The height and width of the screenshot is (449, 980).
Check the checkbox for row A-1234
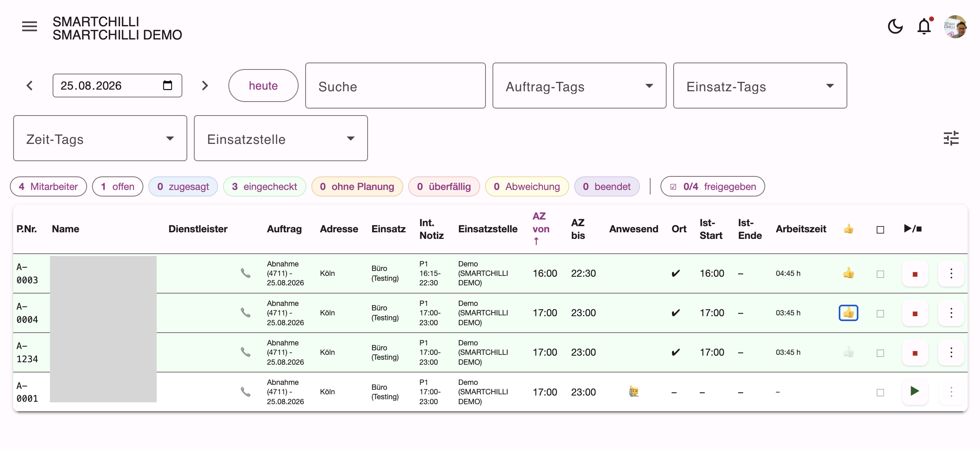880,353
